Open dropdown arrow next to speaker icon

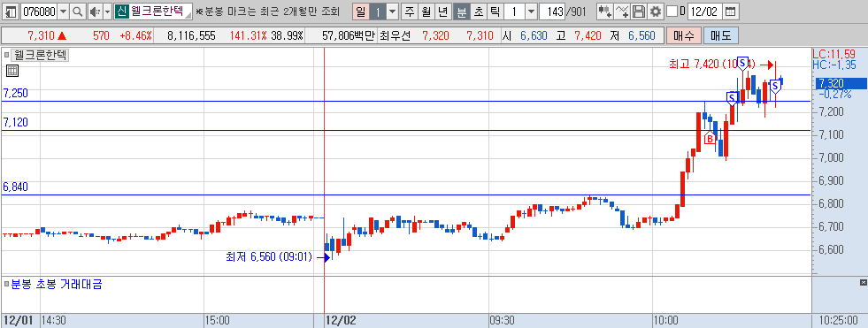(x=107, y=11)
